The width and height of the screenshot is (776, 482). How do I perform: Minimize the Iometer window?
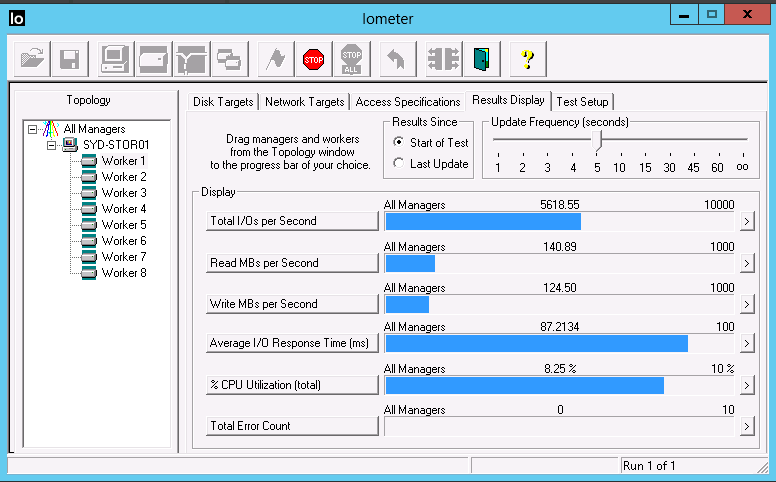[x=684, y=15]
